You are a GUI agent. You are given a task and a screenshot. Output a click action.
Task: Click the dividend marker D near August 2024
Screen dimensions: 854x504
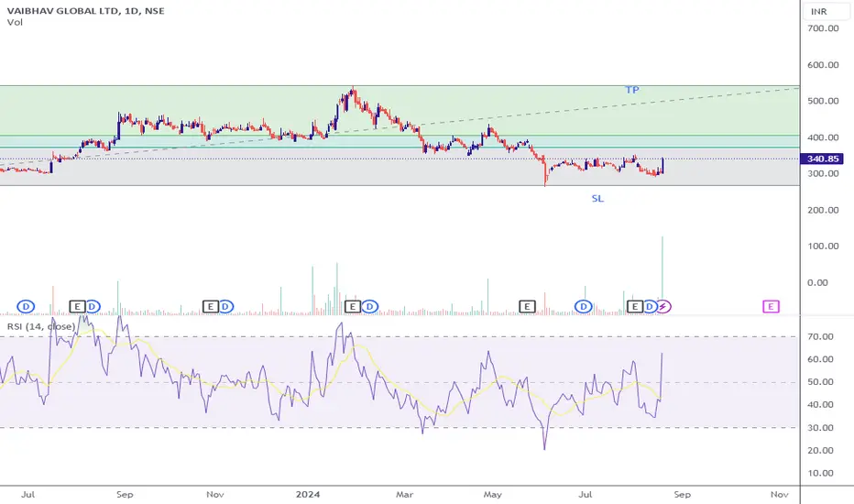click(x=650, y=307)
